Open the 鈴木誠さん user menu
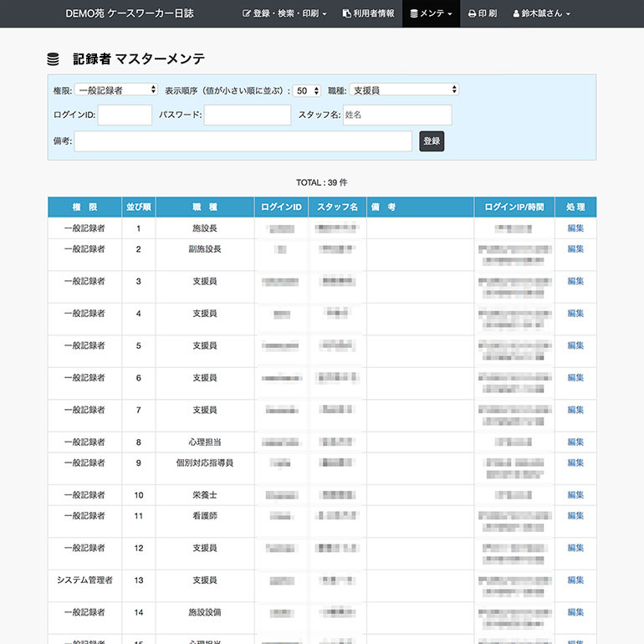The width and height of the screenshot is (644, 644). coord(541,13)
